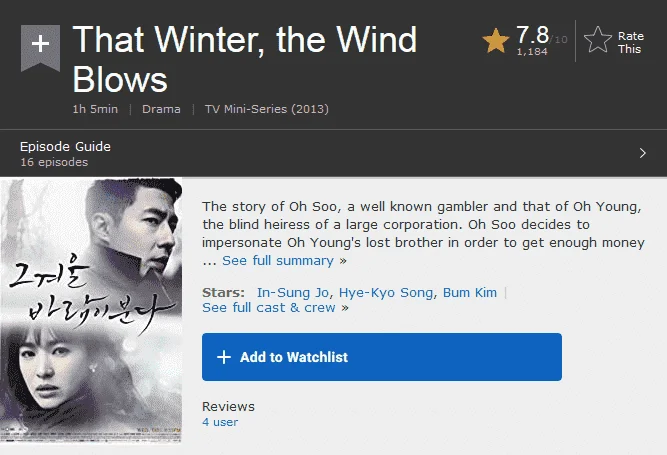Click the Rate This label

pos(630,43)
